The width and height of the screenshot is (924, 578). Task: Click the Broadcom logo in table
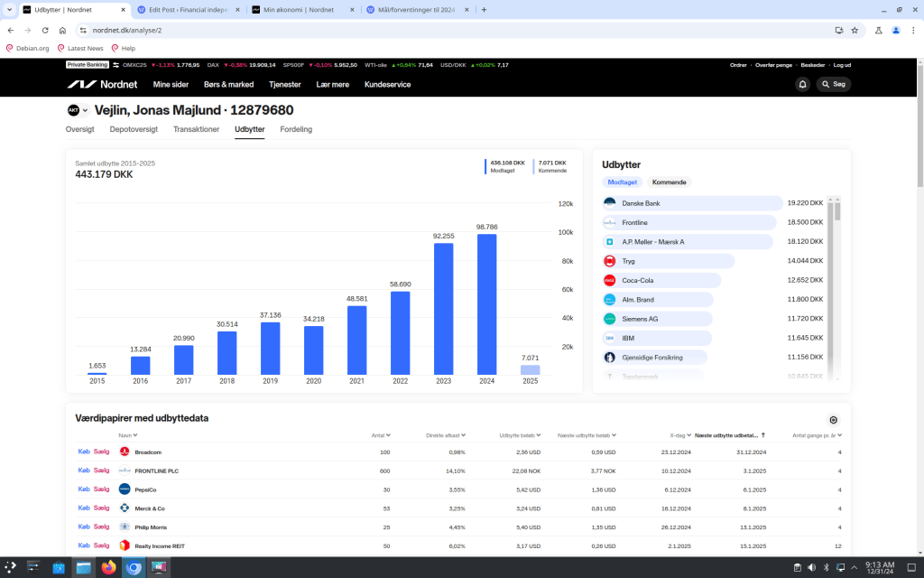[x=125, y=452]
